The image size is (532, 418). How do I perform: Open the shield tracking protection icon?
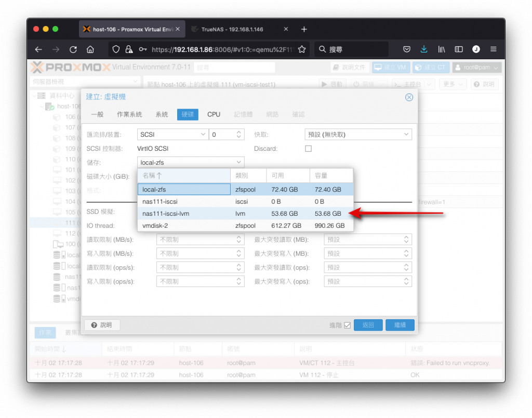click(x=116, y=49)
